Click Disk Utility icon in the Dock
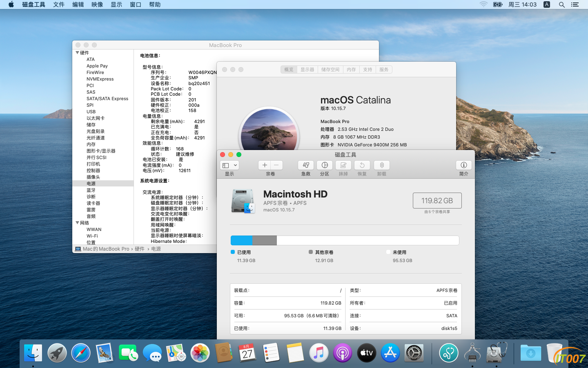This screenshot has height=368, width=588. point(496,352)
